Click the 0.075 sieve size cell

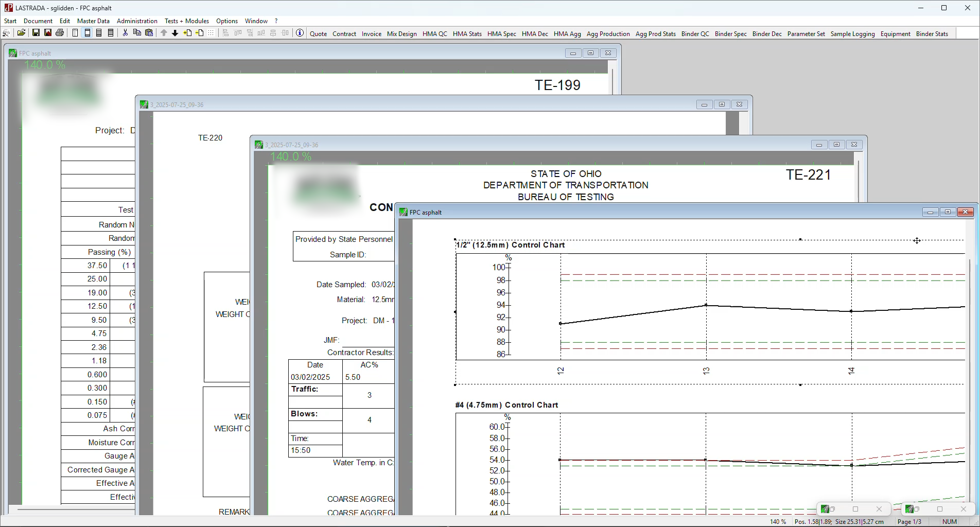click(85, 415)
